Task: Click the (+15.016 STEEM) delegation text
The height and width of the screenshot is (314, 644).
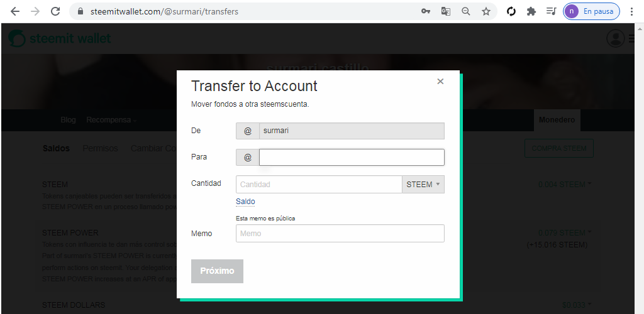Action: pyautogui.click(x=557, y=245)
